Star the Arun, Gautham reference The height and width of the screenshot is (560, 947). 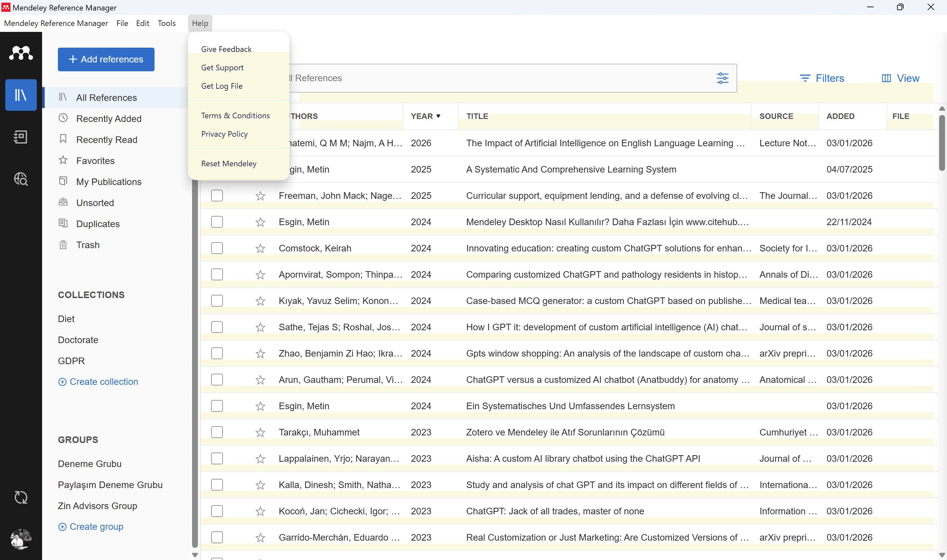coord(260,380)
